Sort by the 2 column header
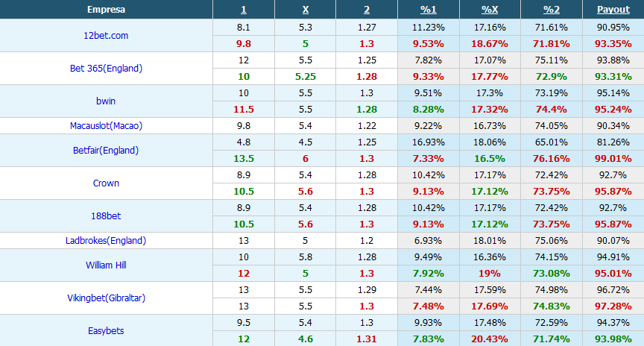The image size is (644, 346). pyautogui.click(x=367, y=10)
